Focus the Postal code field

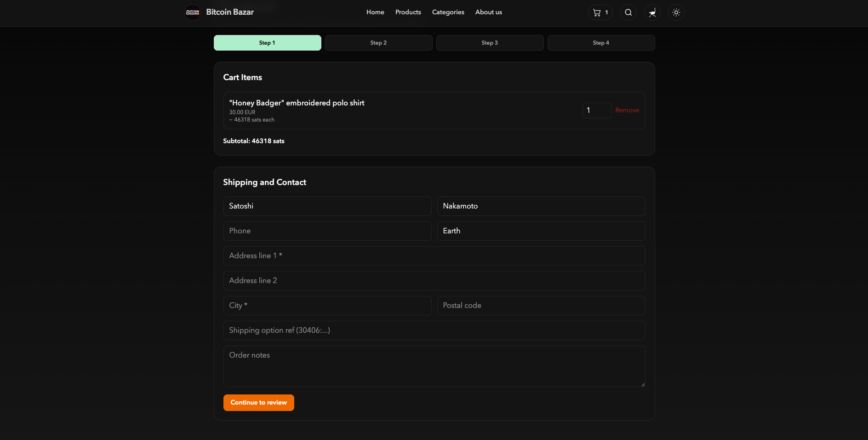541,306
